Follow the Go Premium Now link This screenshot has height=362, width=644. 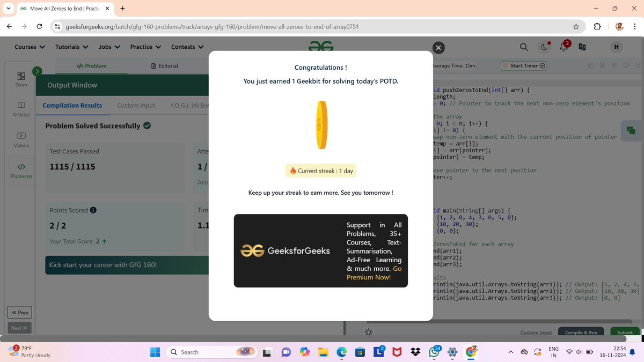(374, 273)
